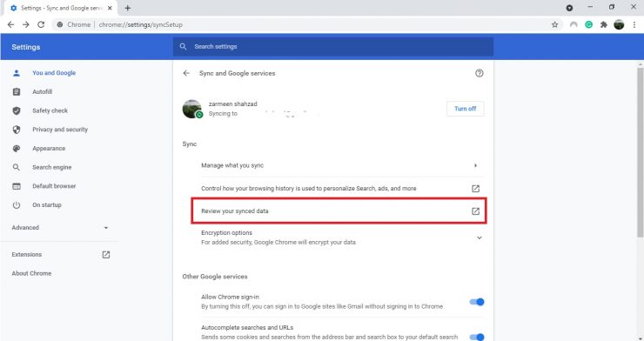Click the Privacy and security shield icon
Screen dimensions: 644x341
click(x=17, y=130)
